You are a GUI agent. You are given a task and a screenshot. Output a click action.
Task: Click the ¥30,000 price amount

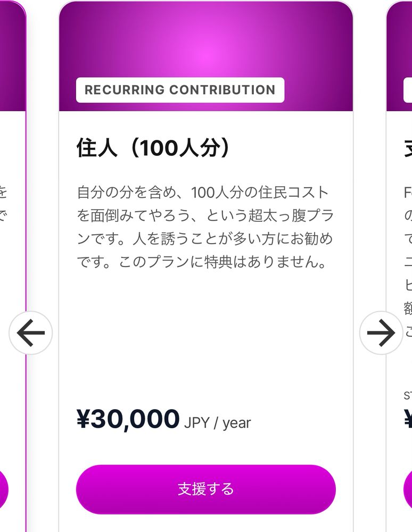pos(128,419)
